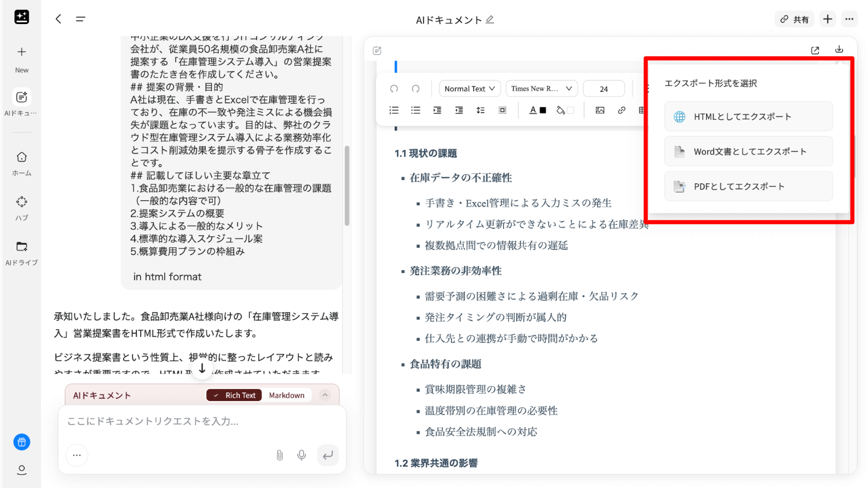Click the line spacing icon
This screenshot has width=868, height=488.
click(481, 111)
